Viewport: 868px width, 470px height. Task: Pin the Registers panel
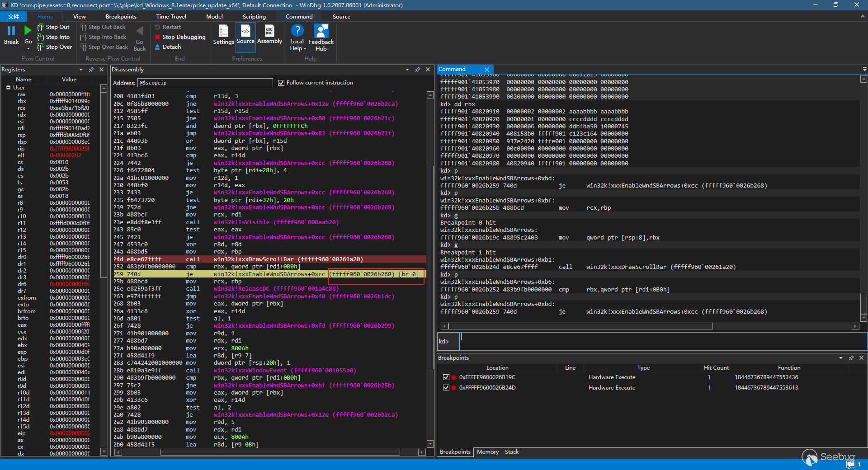coord(91,70)
